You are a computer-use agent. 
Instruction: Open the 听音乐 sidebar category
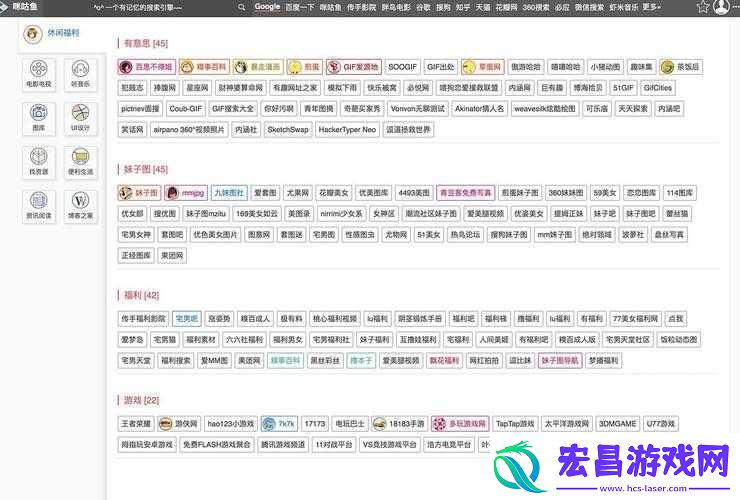[81, 75]
